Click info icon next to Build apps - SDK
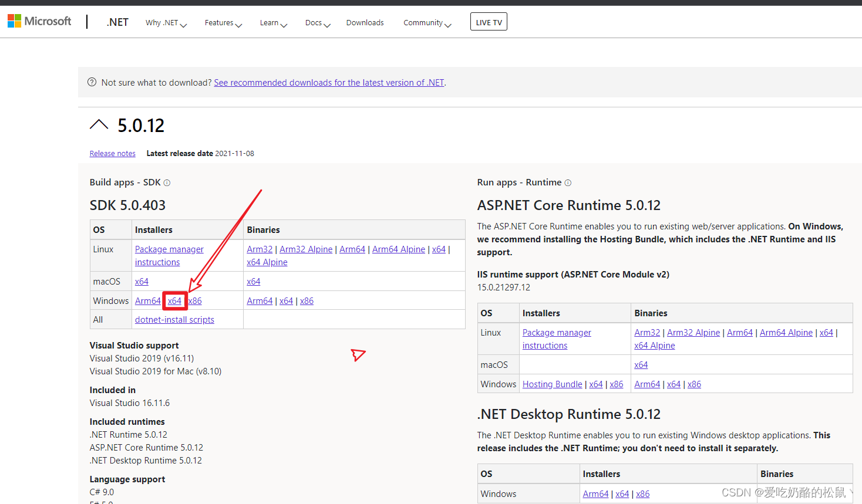The width and height of the screenshot is (862, 504). 167,183
